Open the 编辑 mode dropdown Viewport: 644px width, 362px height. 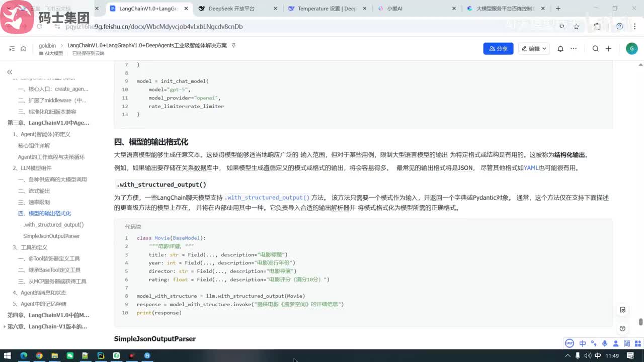534,49
